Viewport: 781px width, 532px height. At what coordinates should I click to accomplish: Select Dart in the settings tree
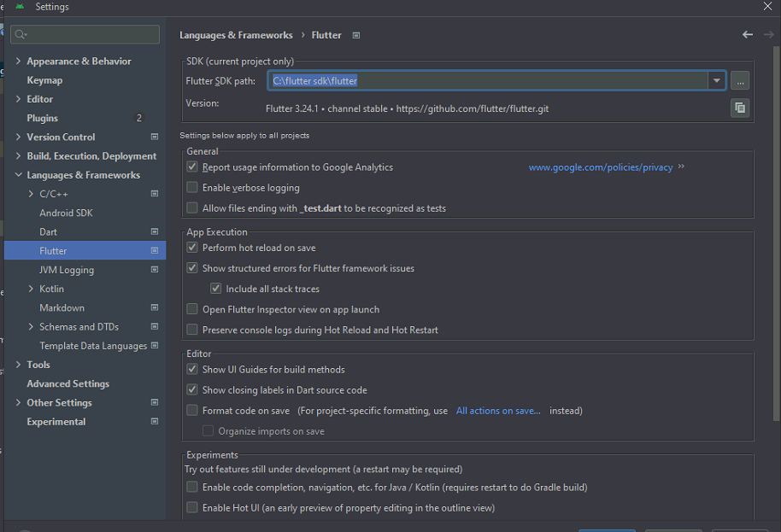49,231
